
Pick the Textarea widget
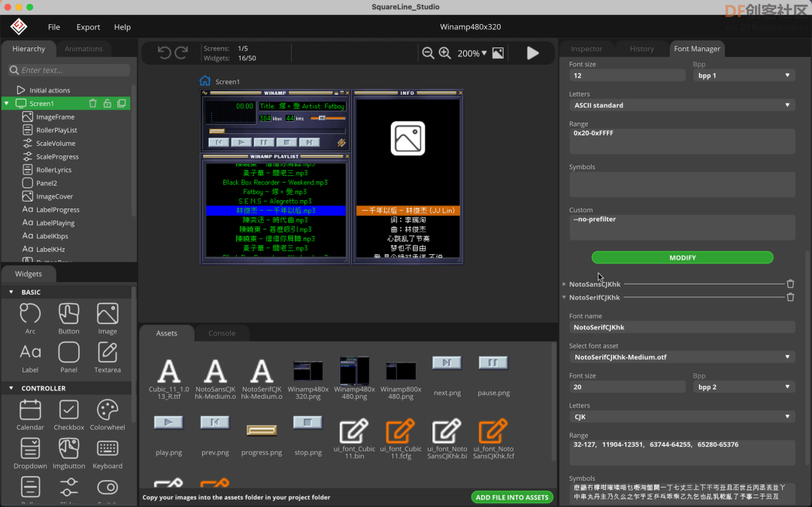point(108,357)
